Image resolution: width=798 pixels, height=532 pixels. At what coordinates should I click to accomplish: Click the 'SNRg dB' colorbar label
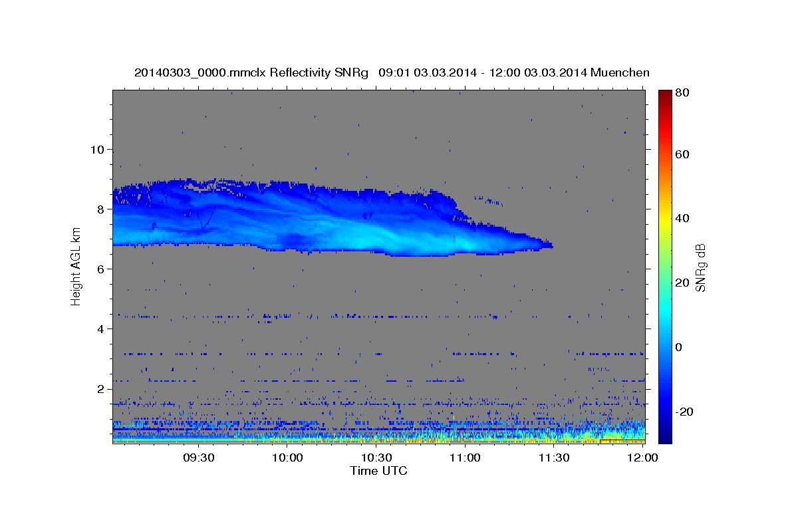[x=700, y=267]
